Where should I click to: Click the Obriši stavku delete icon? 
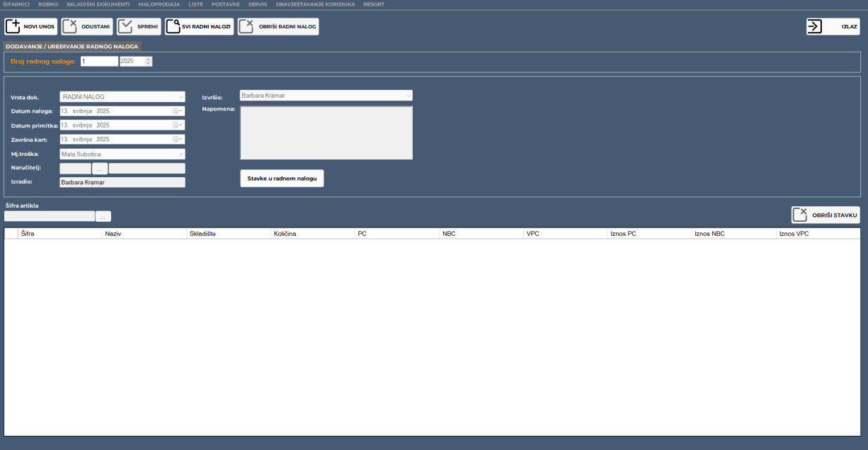tap(800, 215)
